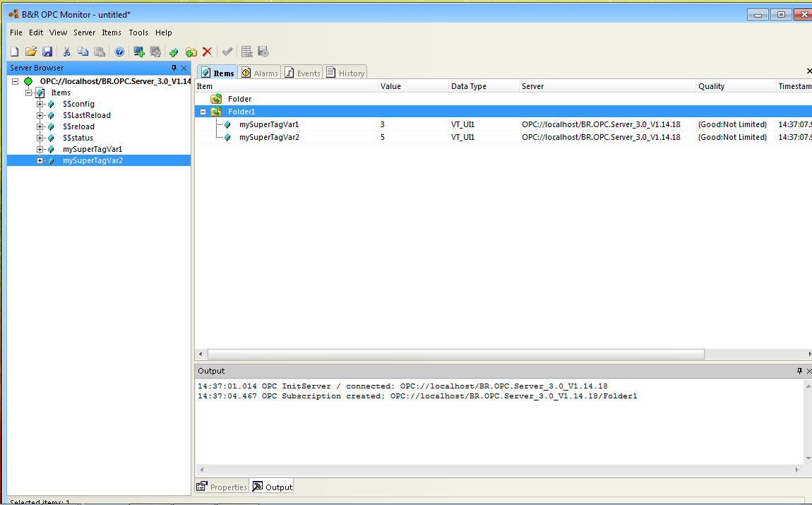The width and height of the screenshot is (812, 505).
Task: Click the subscription created log line in Output
Action: (x=417, y=396)
